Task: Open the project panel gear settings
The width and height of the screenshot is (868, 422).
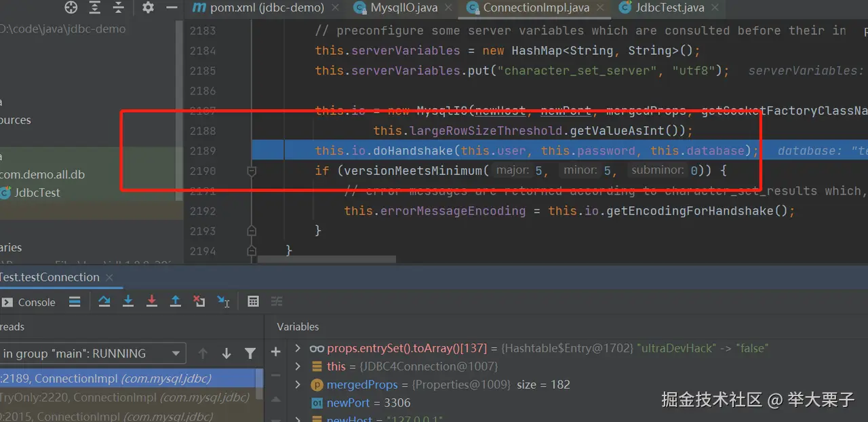Action: [148, 7]
